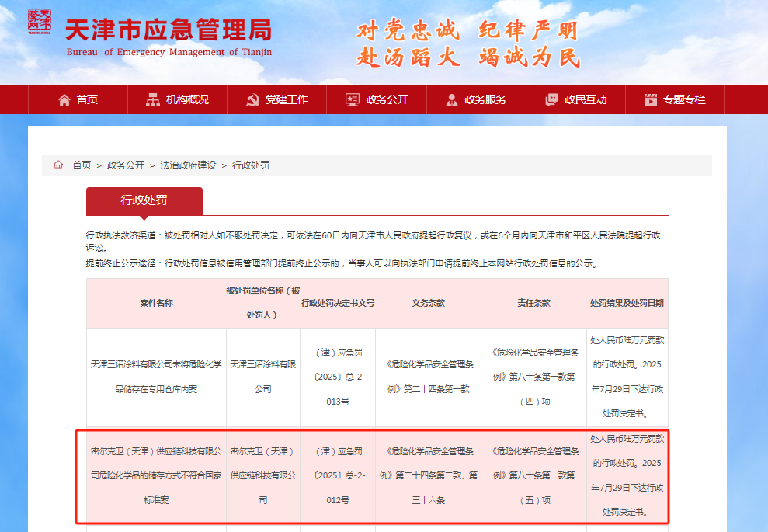Click the 案件名称 column header
768x532 pixels.
[156, 303]
